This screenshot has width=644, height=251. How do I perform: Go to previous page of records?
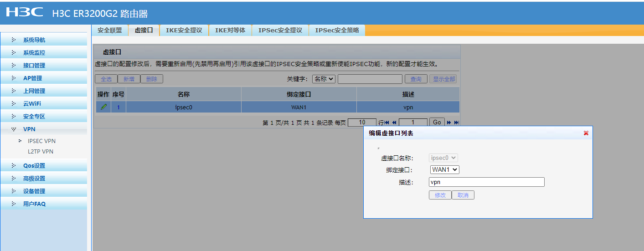(x=394, y=123)
